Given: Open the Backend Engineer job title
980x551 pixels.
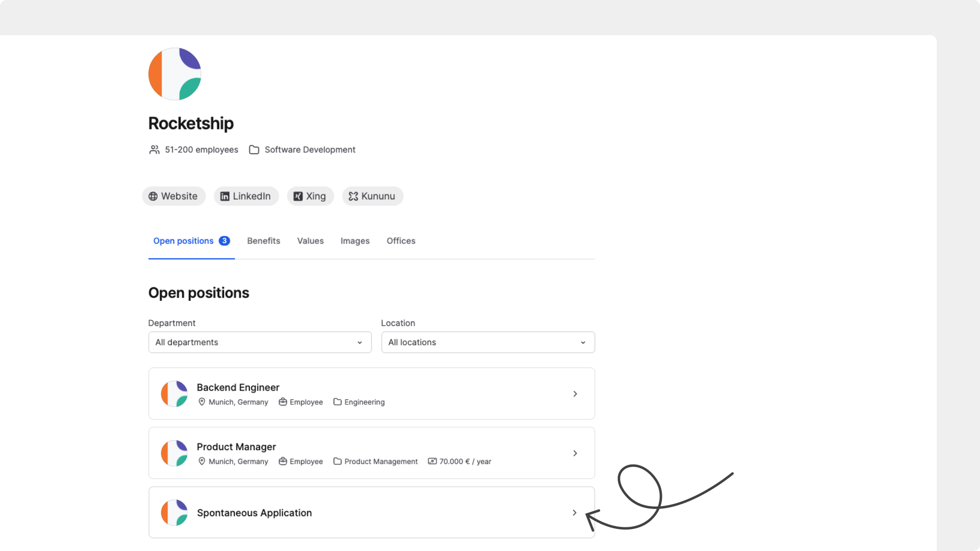Looking at the screenshot, I should pos(238,387).
